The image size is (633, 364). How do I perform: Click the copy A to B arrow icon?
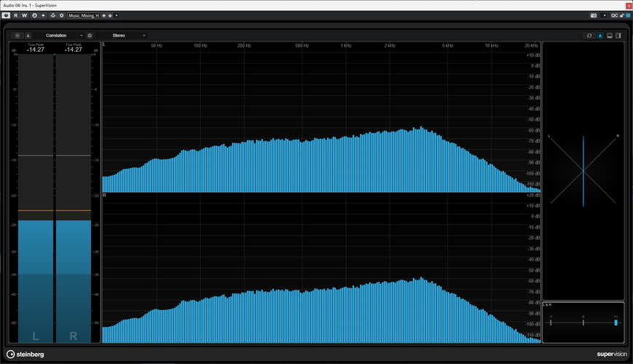[43, 15]
